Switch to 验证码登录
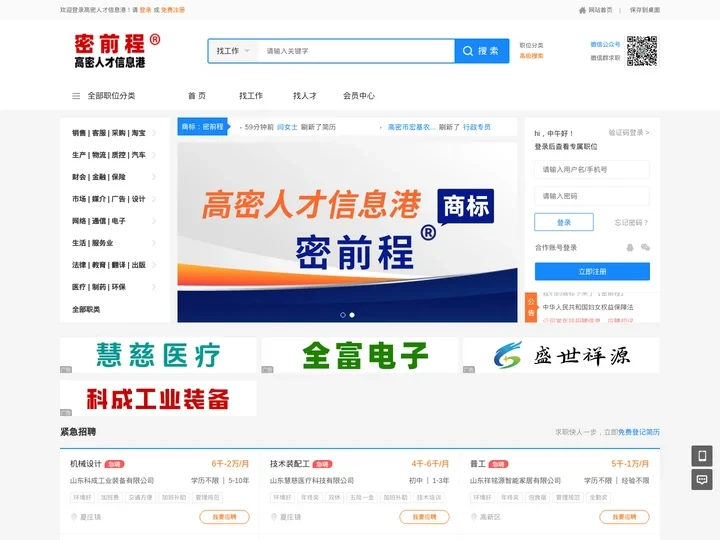The height and width of the screenshot is (540, 720). (629, 133)
